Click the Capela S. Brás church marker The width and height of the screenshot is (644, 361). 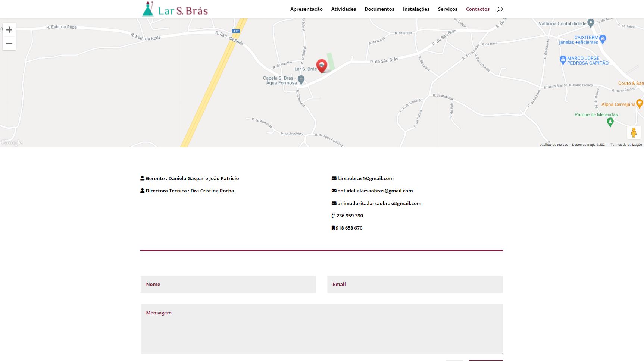[x=301, y=79]
